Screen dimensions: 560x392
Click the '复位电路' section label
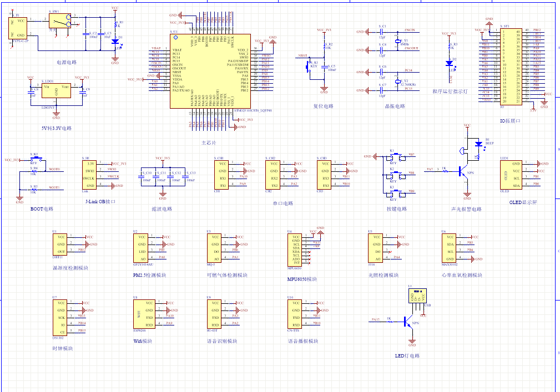coord(323,106)
